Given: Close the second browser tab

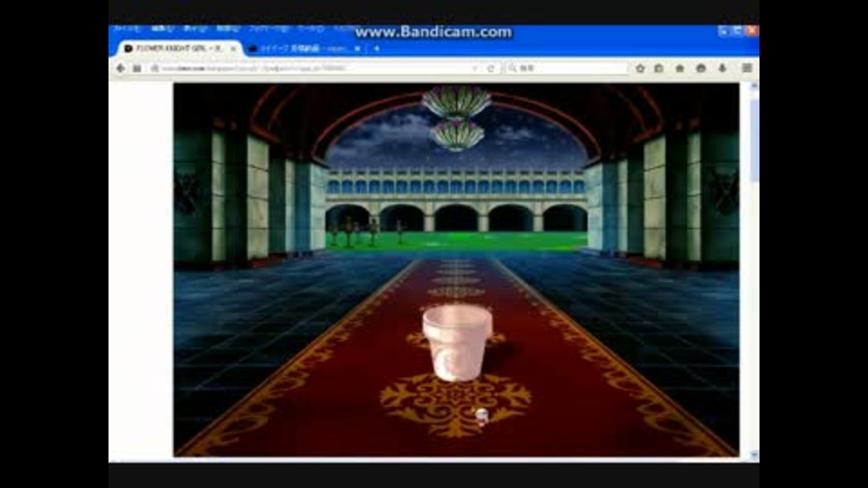Looking at the screenshot, I should (x=358, y=49).
